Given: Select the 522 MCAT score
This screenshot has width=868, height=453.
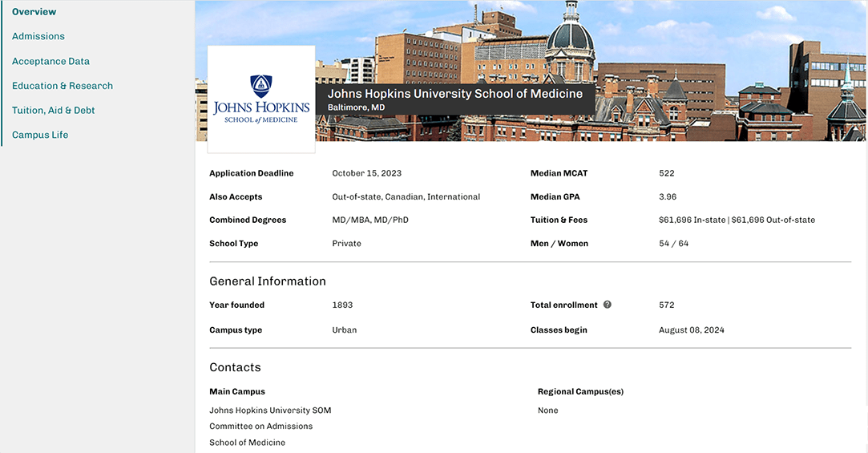Looking at the screenshot, I should coord(667,173).
